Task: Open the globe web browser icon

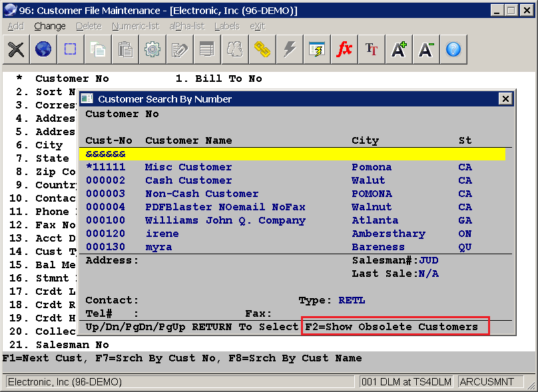Action: coord(43,49)
